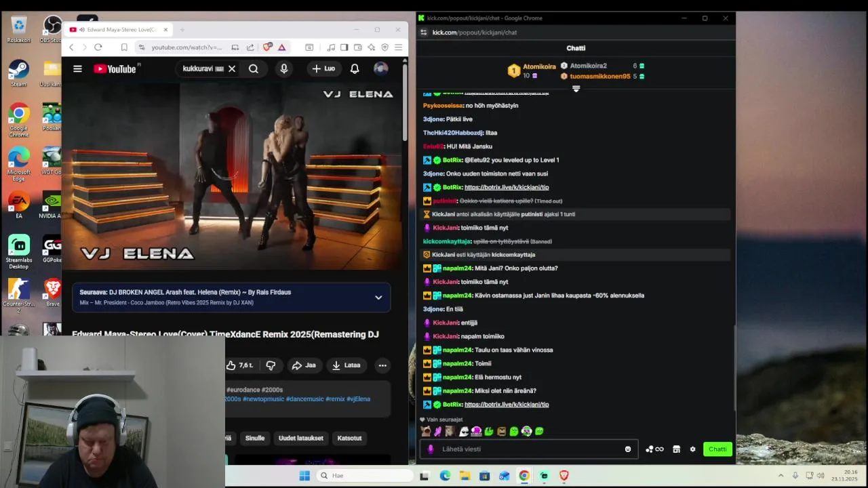Open the Kick chat shop icon
Viewport: 868px width, 488px height.
click(x=676, y=449)
